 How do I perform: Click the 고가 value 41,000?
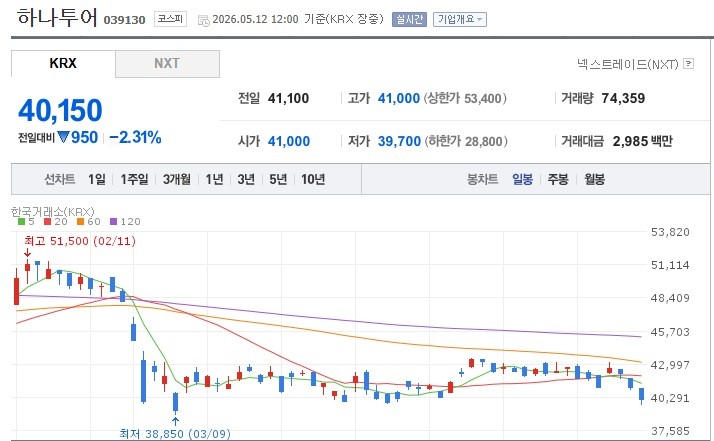coord(398,98)
